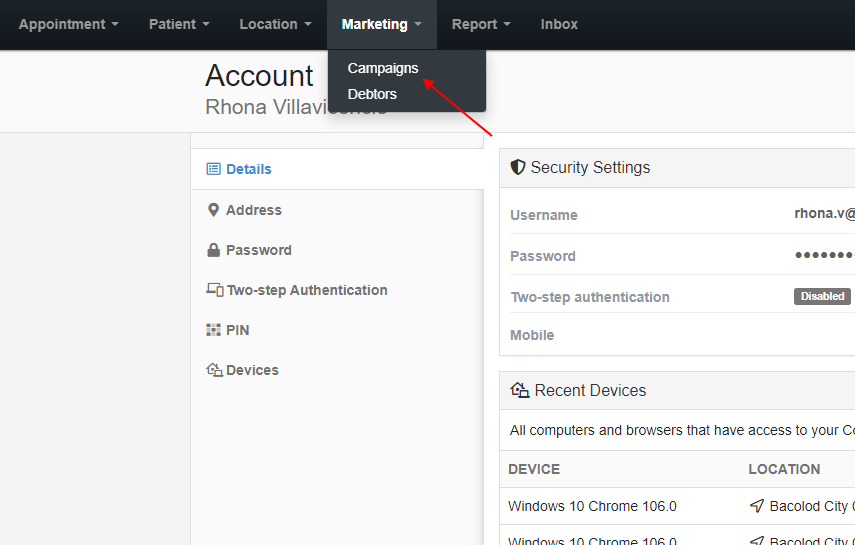
Task: Select the Details sidebar tab
Action: click(337, 169)
